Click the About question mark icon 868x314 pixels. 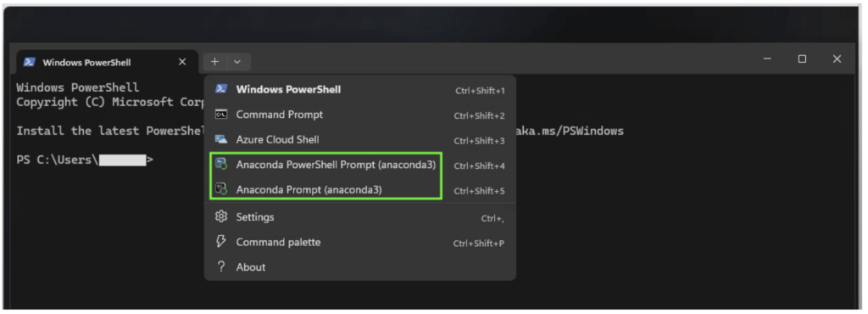[x=221, y=267]
